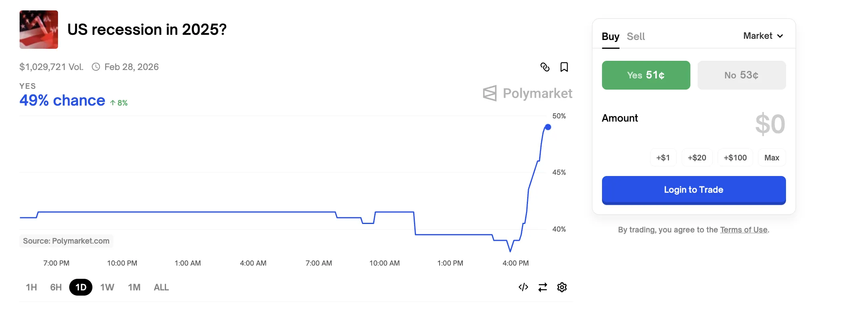
Task: Select the Yes 51¢ outcome
Action: coord(646,75)
